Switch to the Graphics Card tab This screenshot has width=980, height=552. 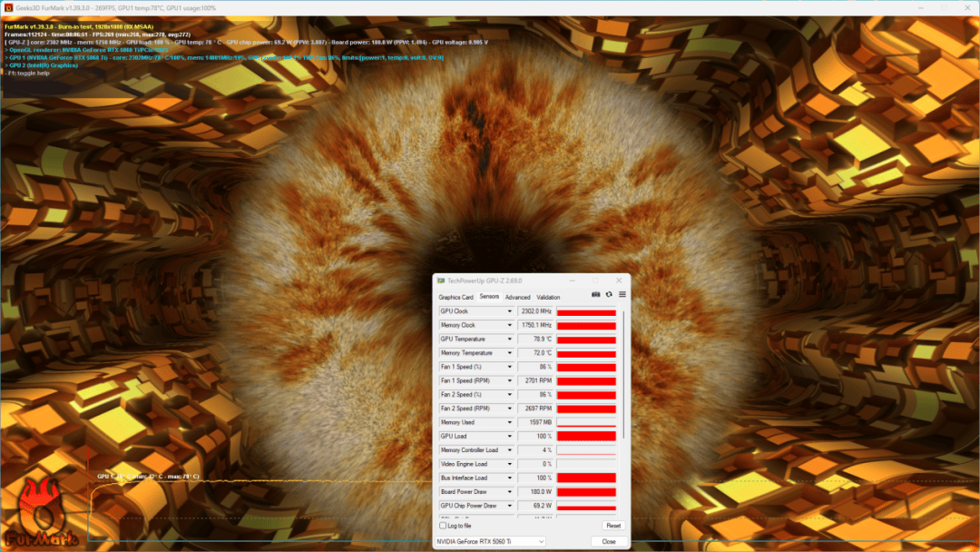point(456,298)
